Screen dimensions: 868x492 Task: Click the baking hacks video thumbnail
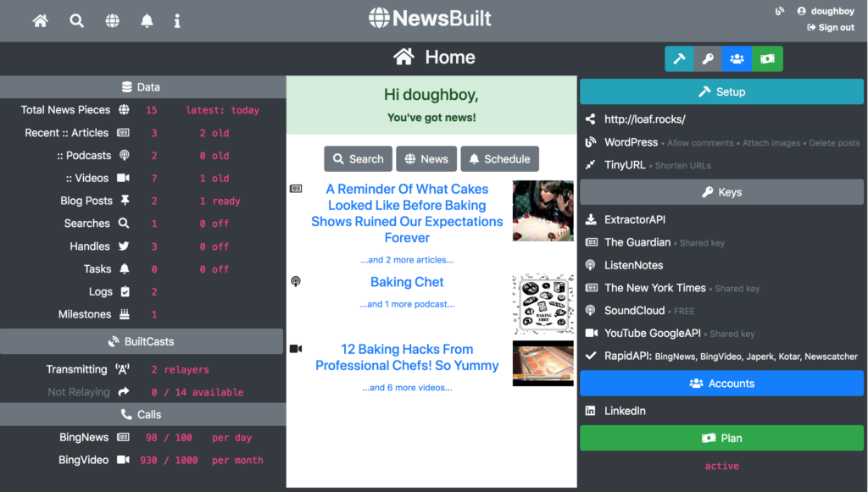[543, 363]
